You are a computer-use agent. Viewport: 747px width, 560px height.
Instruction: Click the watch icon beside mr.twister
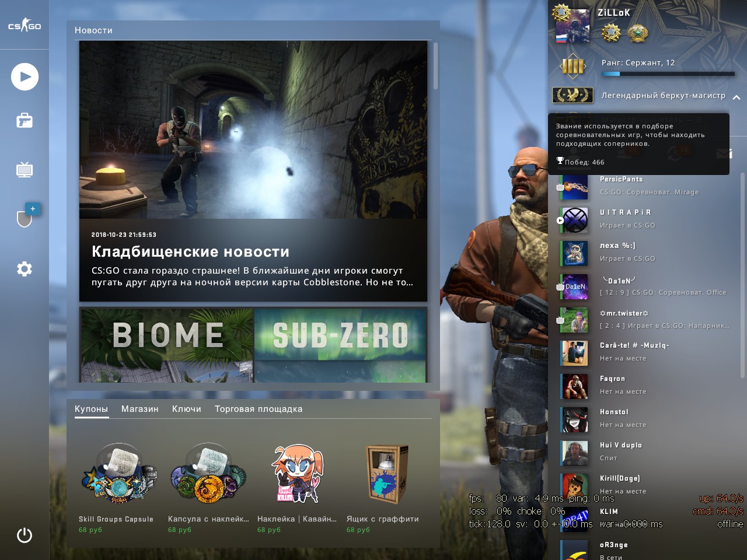(x=560, y=320)
